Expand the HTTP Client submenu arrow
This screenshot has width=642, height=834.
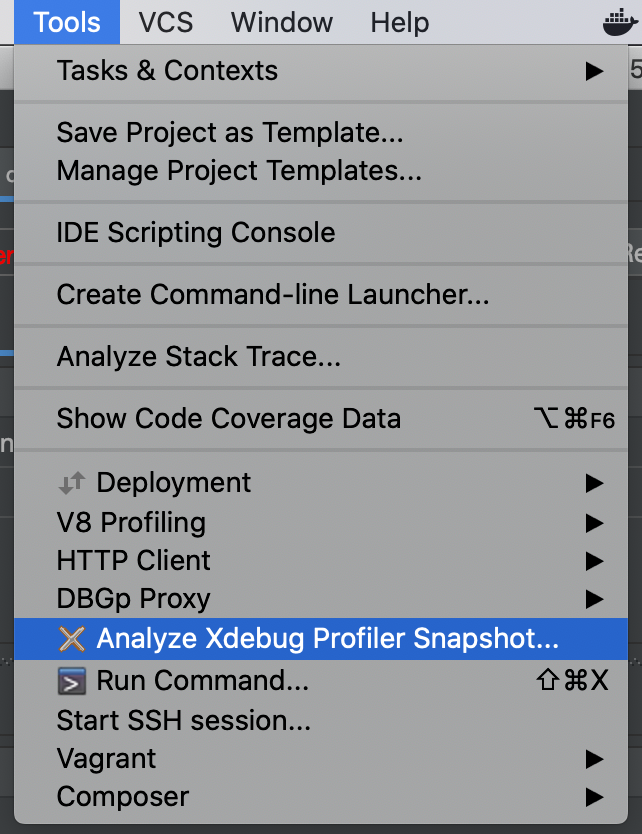pyautogui.click(x=594, y=561)
